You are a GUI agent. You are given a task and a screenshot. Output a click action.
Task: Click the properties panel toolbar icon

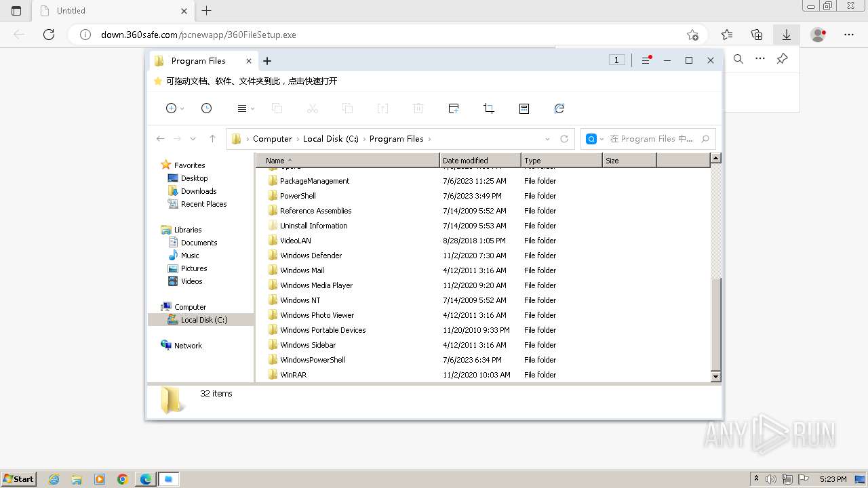pyautogui.click(x=524, y=108)
